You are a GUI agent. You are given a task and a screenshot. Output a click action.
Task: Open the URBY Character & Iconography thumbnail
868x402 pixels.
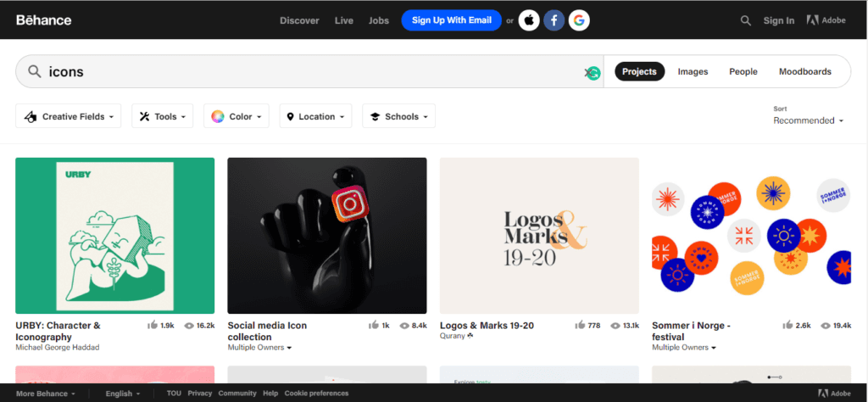115,236
